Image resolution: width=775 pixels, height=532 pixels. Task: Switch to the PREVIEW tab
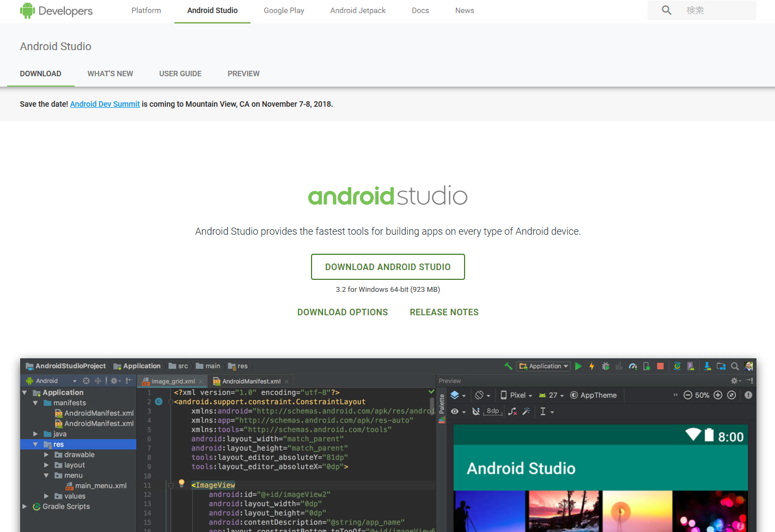coord(243,74)
